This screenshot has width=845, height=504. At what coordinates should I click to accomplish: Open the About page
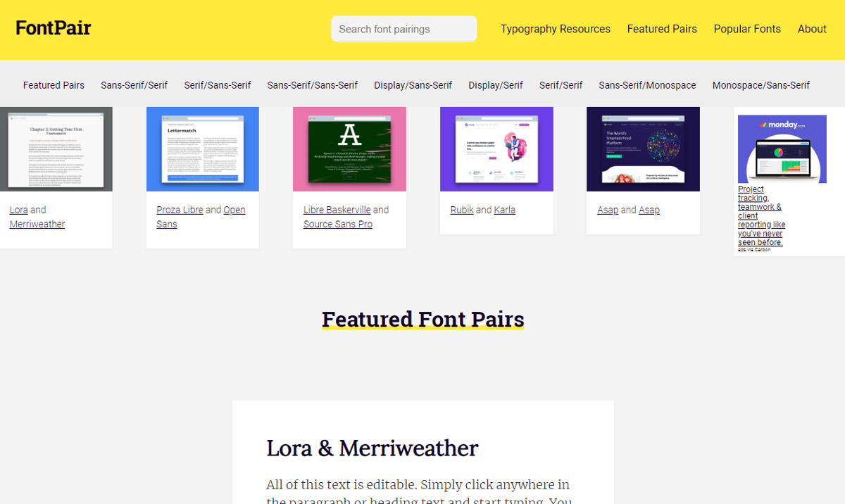812,29
